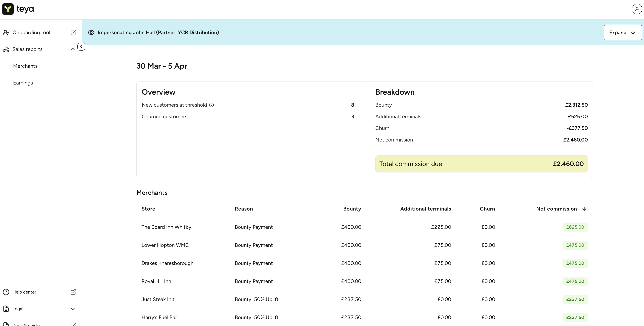Click the impersonation eye icon
This screenshot has width=644, height=326.
point(91,32)
